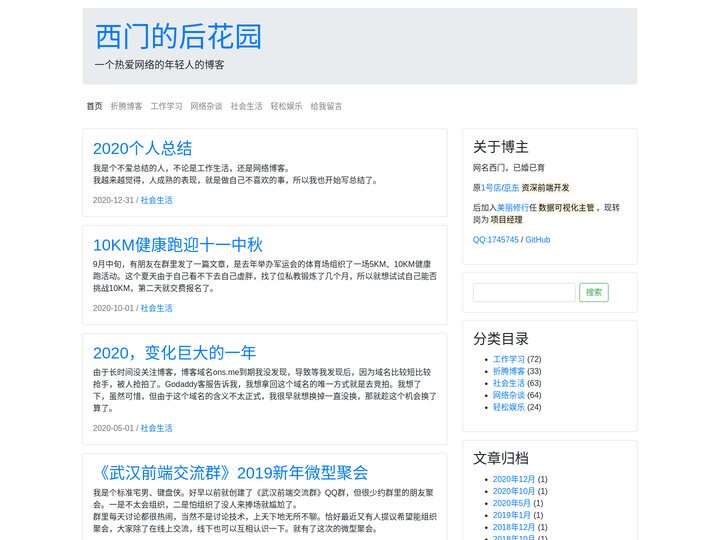Open the 2020年12月 archive
This screenshot has width=720, height=540.
tap(514, 479)
